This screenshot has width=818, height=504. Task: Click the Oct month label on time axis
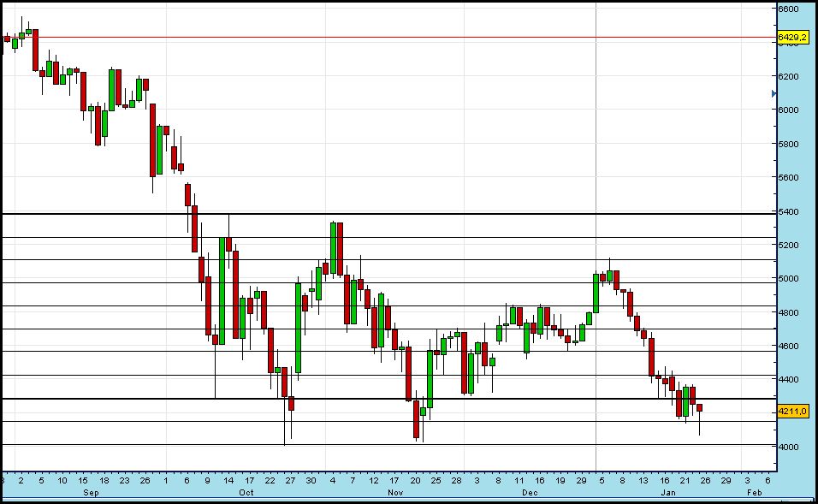[246, 493]
